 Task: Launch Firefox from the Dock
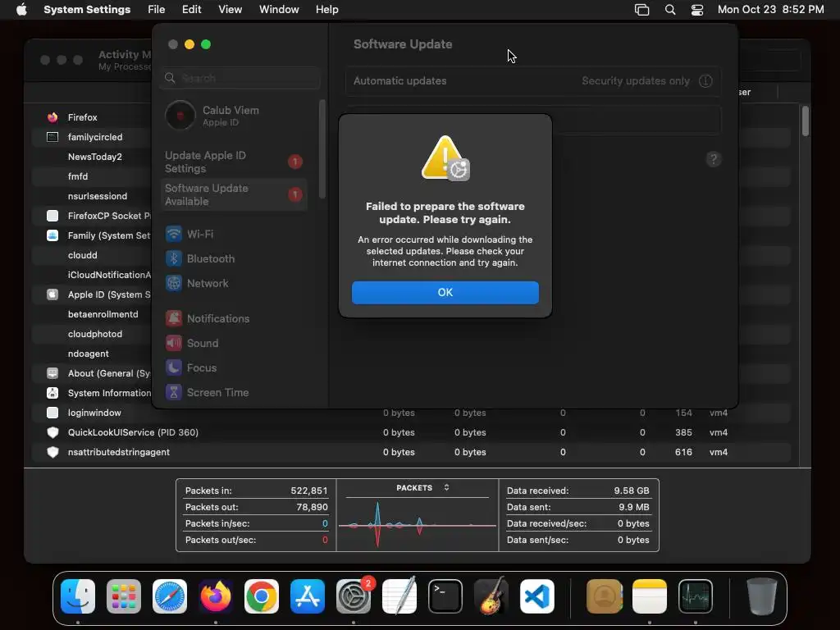(x=216, y=596)
